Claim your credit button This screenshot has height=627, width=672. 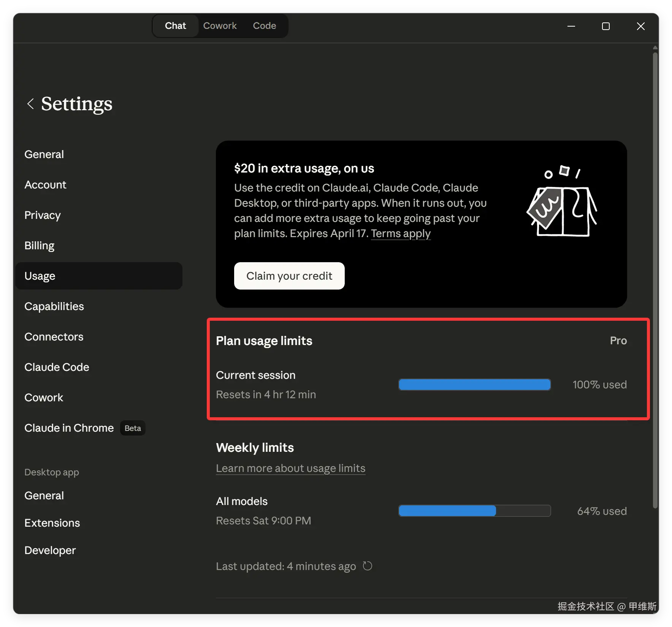pyautogui.click(x=289, y=276)
